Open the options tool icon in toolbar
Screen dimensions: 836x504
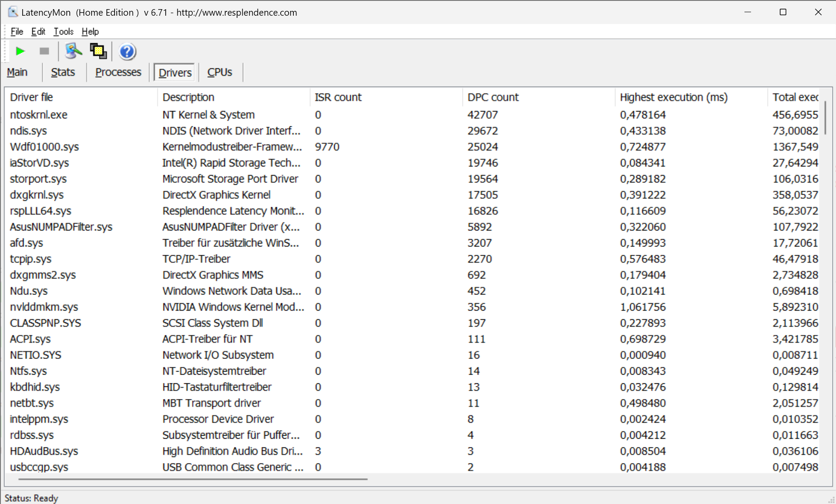(x=73, y=51)
